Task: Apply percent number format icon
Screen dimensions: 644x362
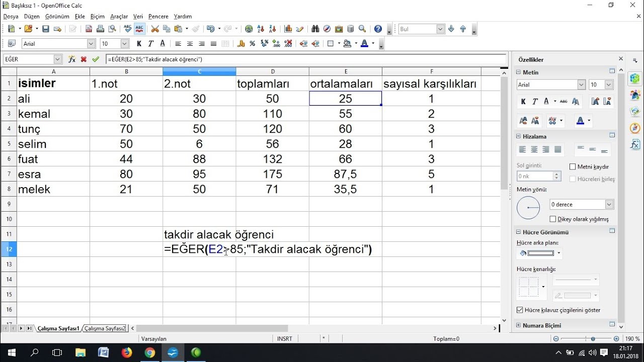Action: [x=252, y=44]
